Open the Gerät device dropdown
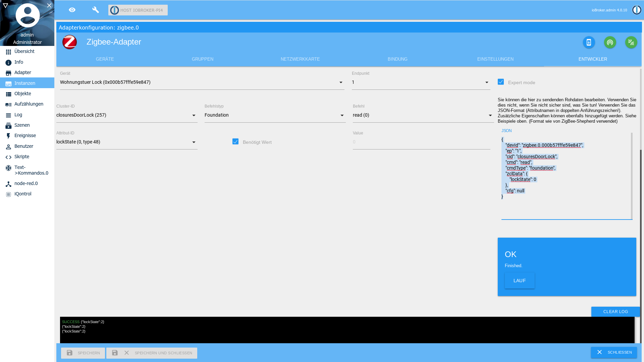Screen dimensions: 644x362 202,82
